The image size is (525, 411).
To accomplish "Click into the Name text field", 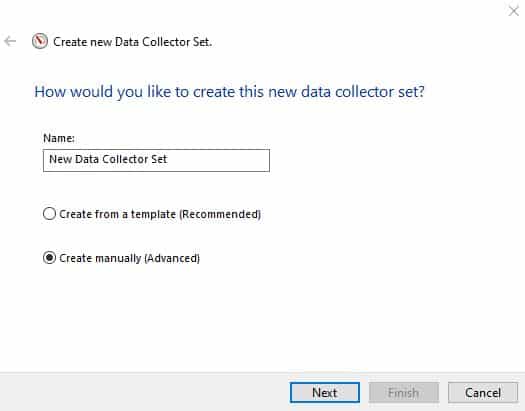I will coord(156,160).
